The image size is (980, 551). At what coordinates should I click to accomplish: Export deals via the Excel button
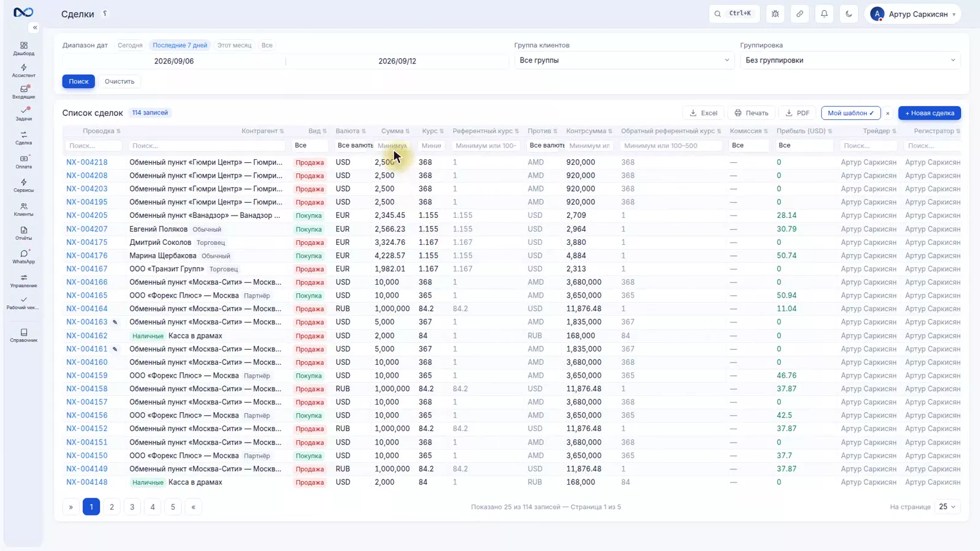tap(703, 113)
